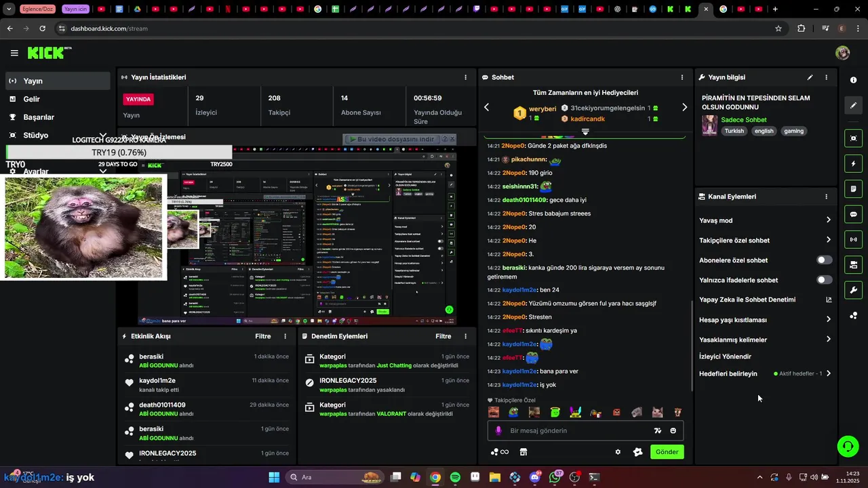Viewport: 868px width, 488px height.
Task: Open Başarılar in the left sidebar
Action: click(x=58, y=117)
